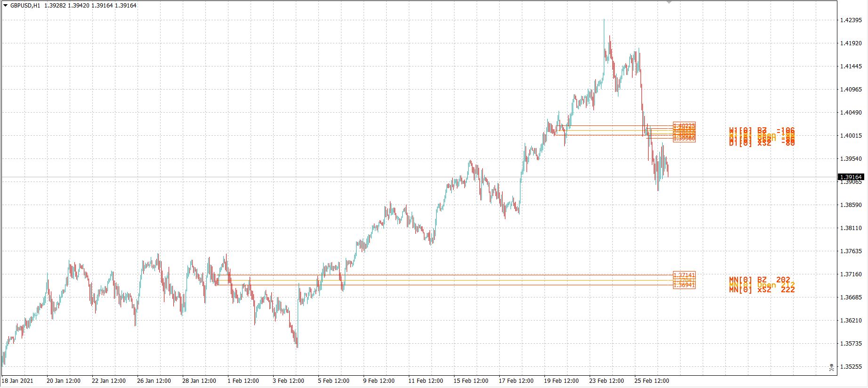Screen dimensions: 868x388
Task: Click the 1.38110 price scale value
Action: 851,228
